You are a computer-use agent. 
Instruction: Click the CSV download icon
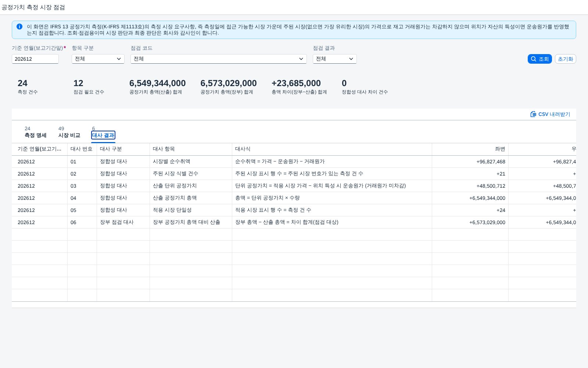[x=533, y=114]
